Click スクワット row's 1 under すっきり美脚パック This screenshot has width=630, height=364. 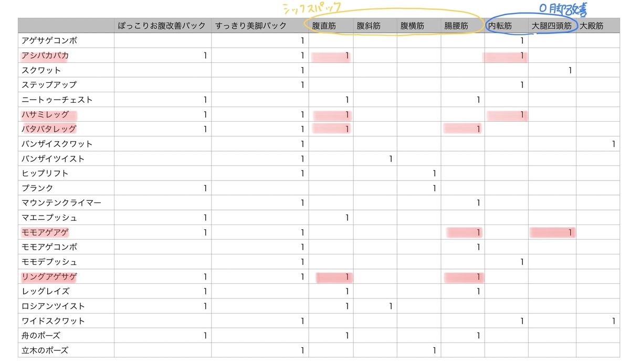tap(302, 70)
